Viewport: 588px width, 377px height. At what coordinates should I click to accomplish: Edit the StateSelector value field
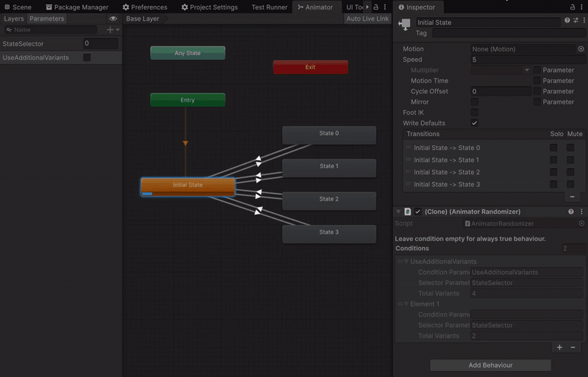coord(101,43)
